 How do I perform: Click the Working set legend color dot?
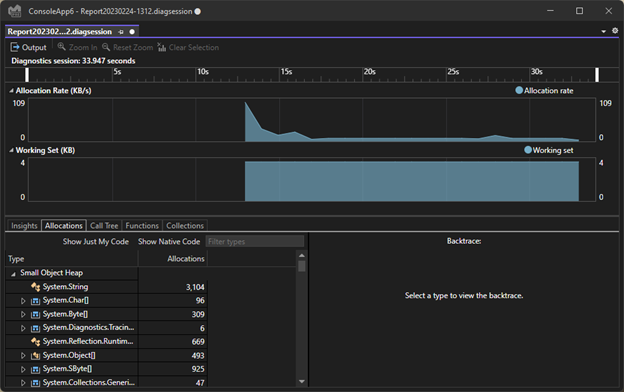[528, 150]
